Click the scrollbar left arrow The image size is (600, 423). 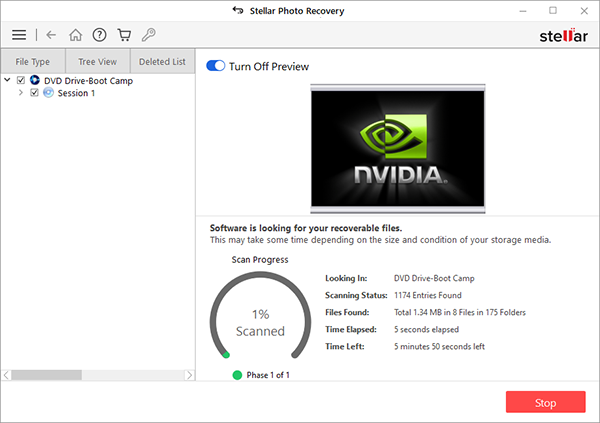(x=6, y=375)
